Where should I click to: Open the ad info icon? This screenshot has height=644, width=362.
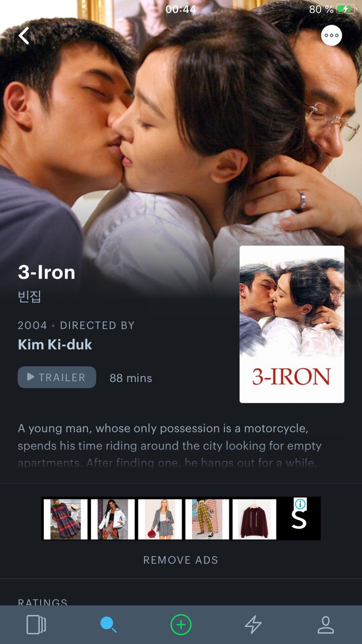300,504
